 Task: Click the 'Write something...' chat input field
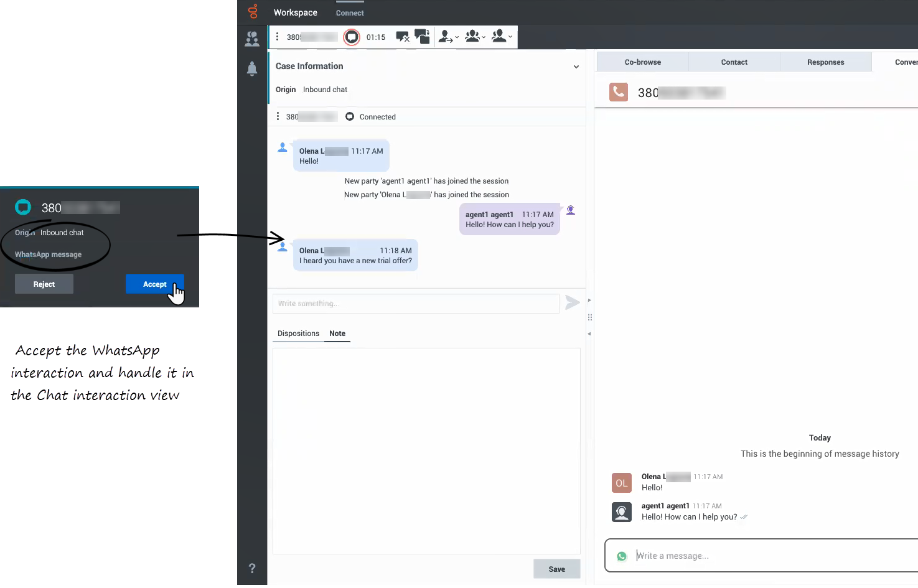click(x=416, y=304)
